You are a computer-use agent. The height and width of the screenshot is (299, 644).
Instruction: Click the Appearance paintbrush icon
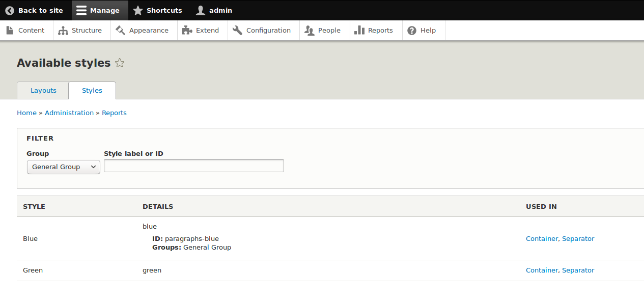pos(121,30)
